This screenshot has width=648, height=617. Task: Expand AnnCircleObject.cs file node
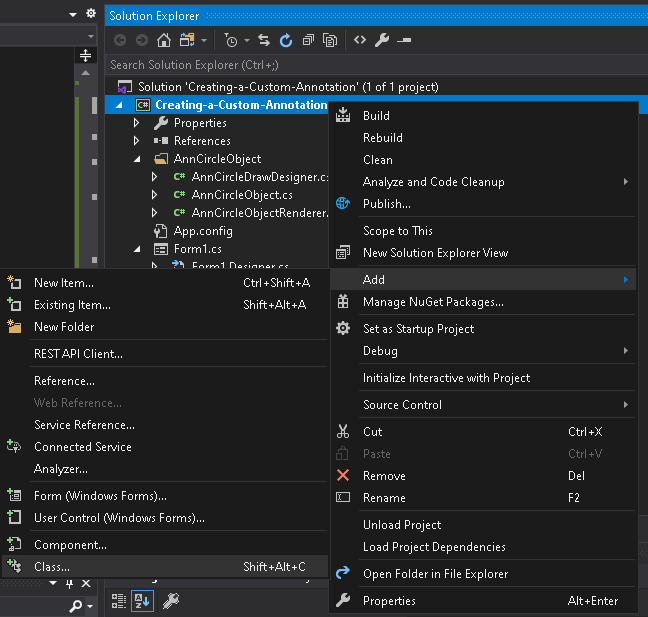[155, 195]
